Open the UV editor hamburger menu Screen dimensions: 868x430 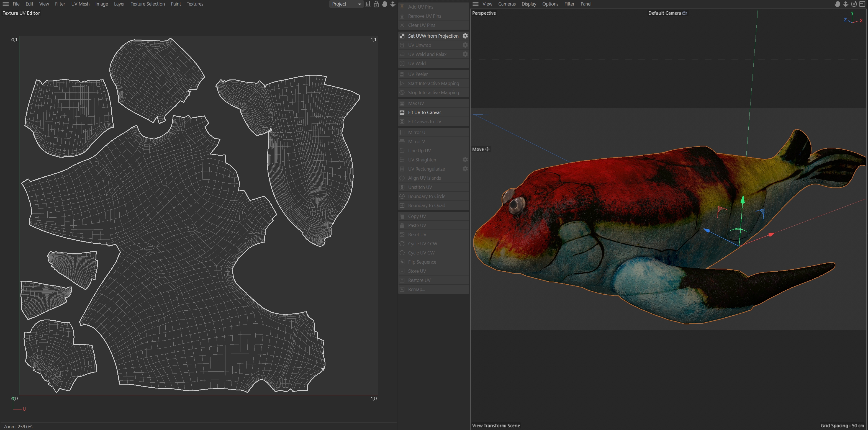(6, 4)
